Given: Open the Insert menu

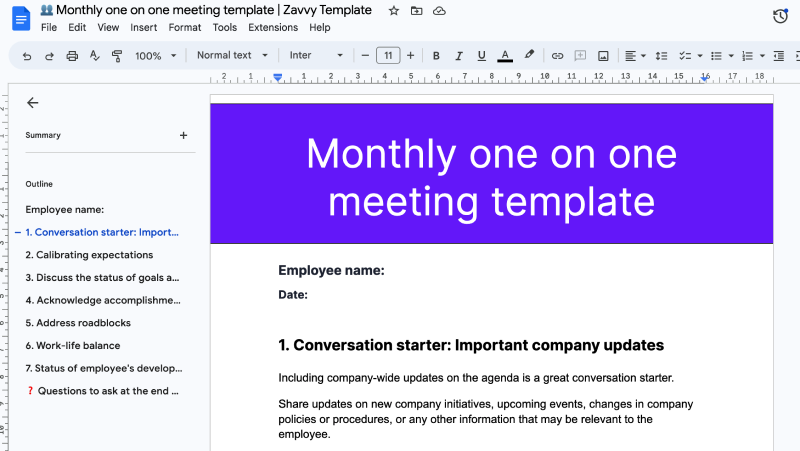Looking at the screenshot, I should tap(143, 28).
